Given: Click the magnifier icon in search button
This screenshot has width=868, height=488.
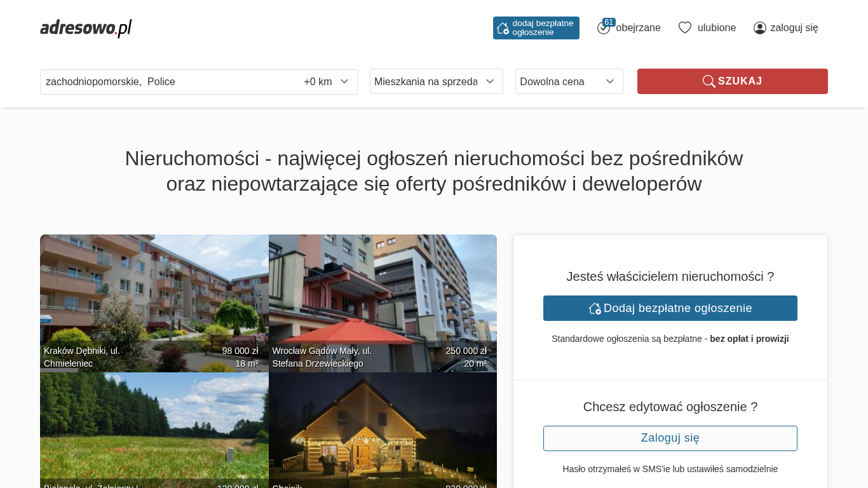Looking at the screenshot, I should pos(709,81).
